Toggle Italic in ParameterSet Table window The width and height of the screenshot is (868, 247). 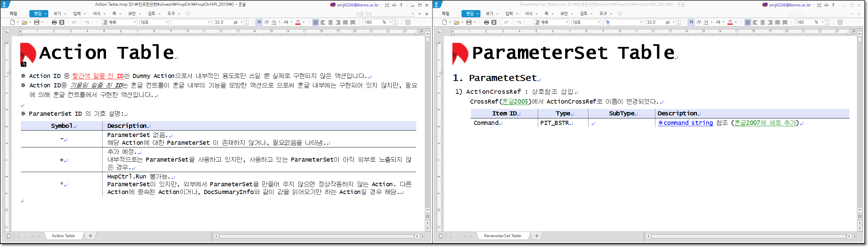click(699, 22)
